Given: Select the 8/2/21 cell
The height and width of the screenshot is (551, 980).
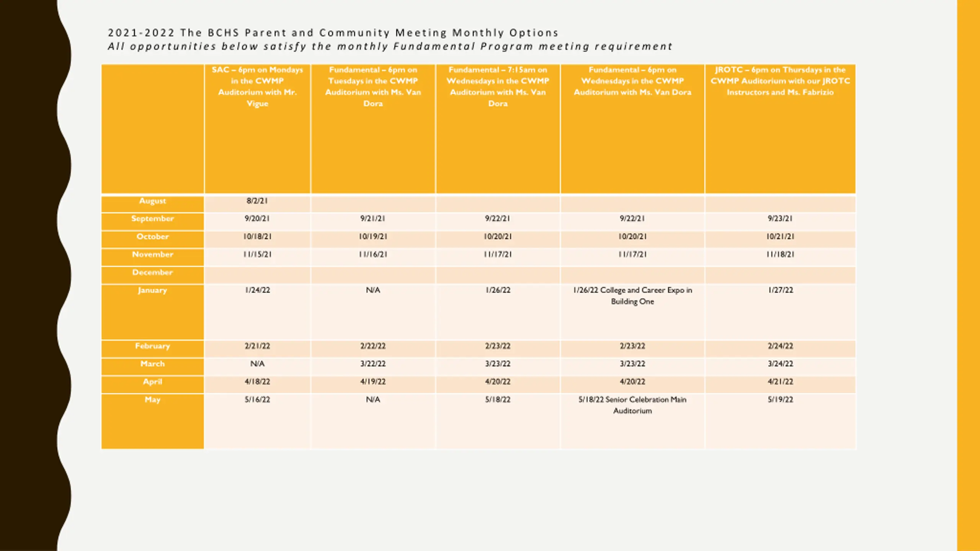Looking at the screenshot, I should coord(257,204).
